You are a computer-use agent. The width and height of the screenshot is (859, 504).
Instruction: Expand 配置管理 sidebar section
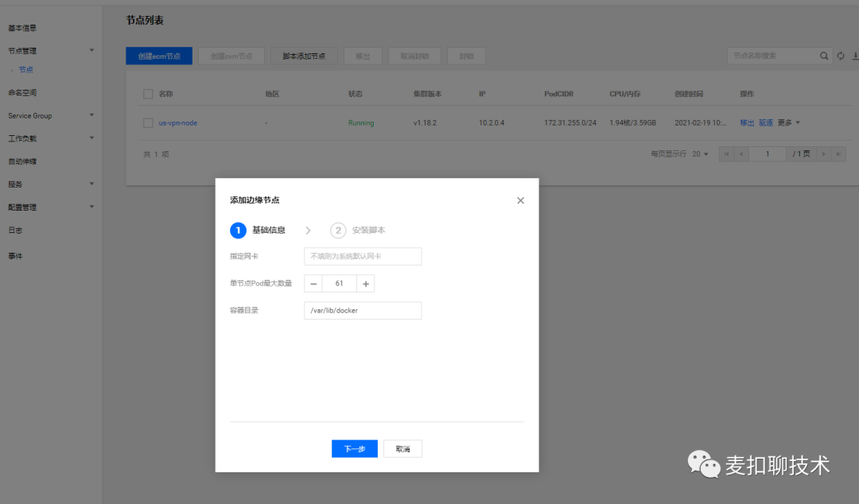(91, 207)
